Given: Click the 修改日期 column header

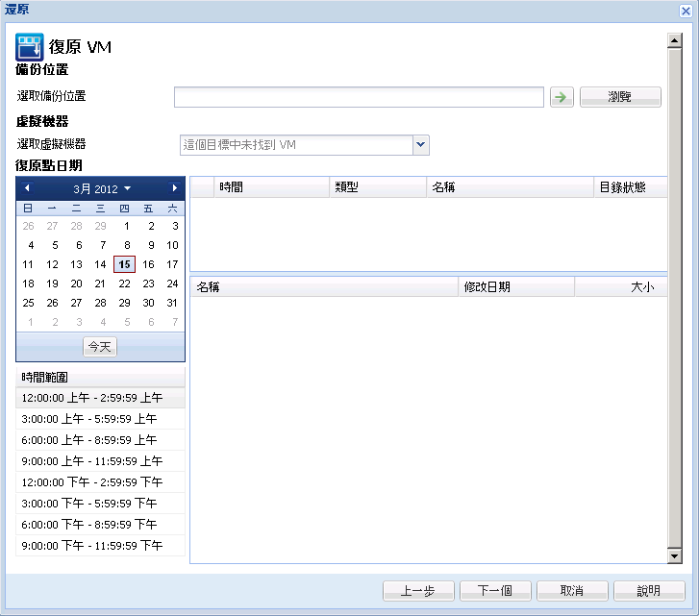Looking at the screenshot, I should pos(516,286).
